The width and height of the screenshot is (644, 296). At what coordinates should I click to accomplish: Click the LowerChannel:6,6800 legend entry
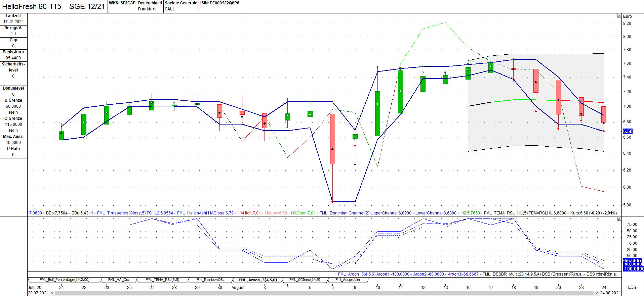(436, 213)
